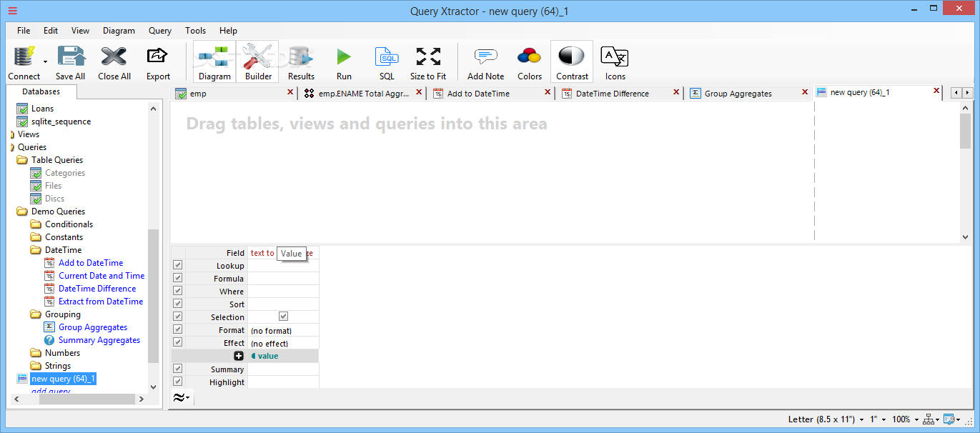Open the Edit menu

point(51,31)
